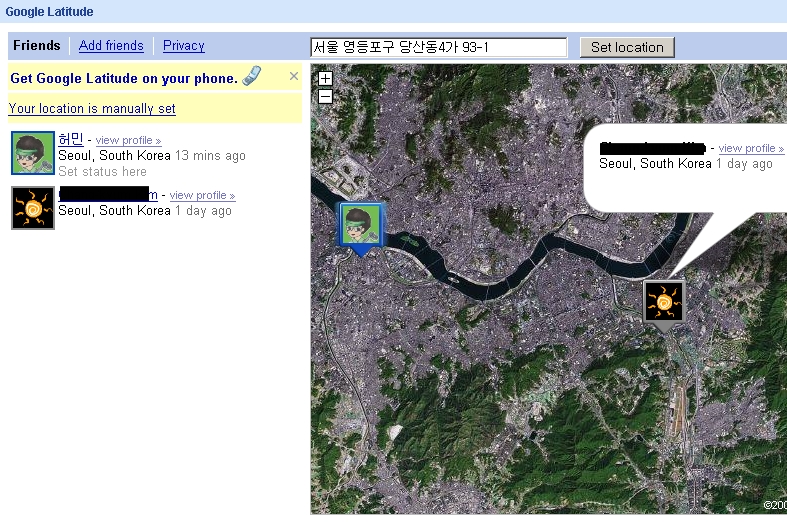Click the Google Latitude title
Image resolution: width=787 pixels, height=522 pixels.
tap(49, 12)
